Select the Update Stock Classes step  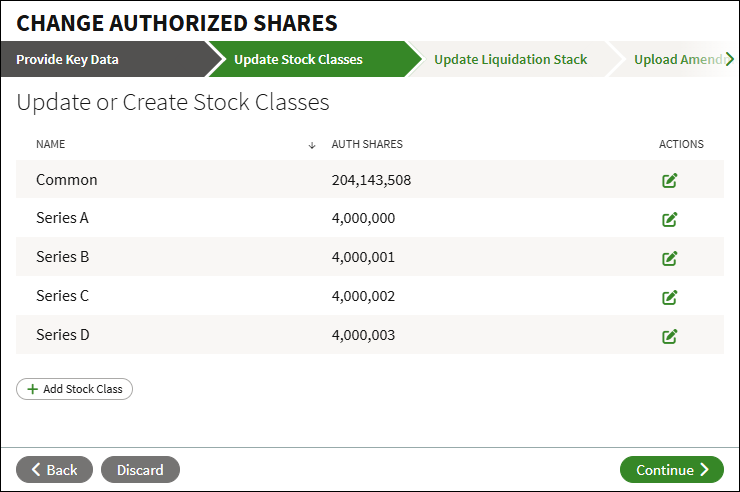(298, 59)
